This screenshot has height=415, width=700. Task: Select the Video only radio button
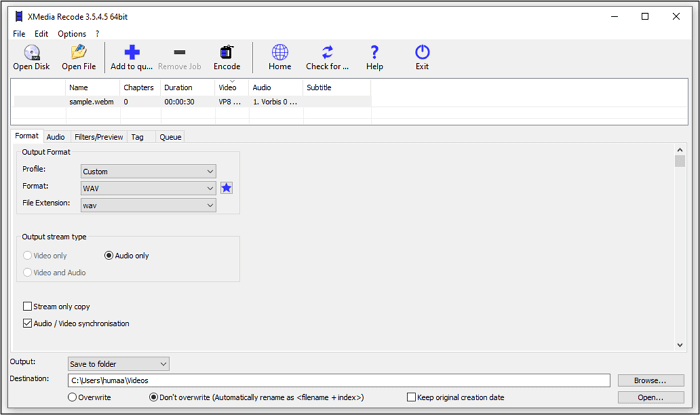27,255
